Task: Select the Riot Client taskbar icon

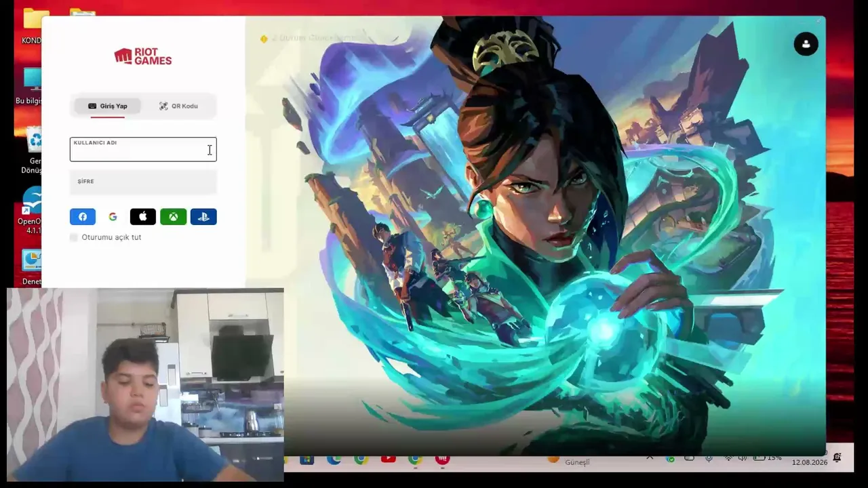Action: [x=442, y=460]
